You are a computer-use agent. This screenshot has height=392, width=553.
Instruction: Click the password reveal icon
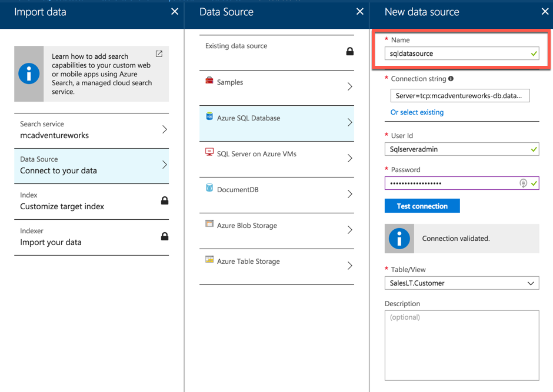click(x=523, y=183)
